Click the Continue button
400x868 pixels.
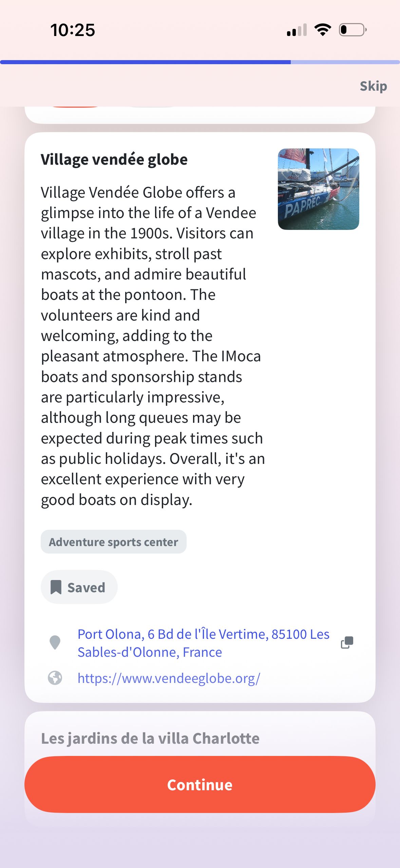[x=200, y=784]
